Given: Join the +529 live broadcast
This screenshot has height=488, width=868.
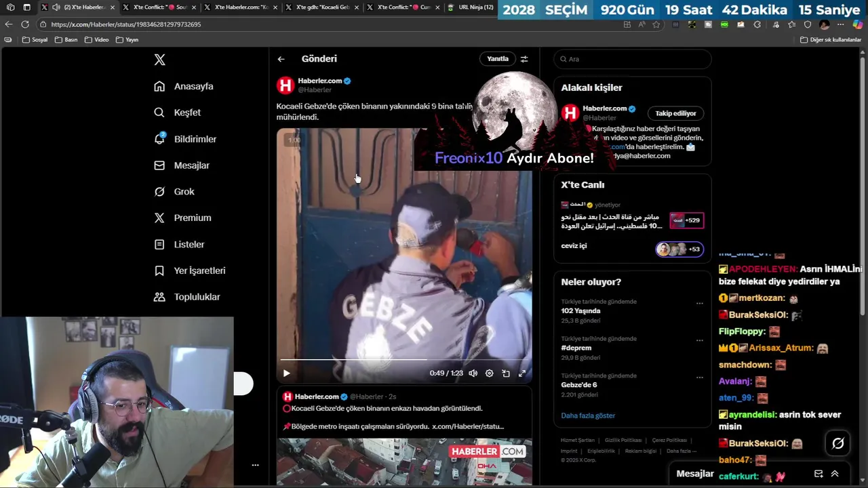Looking at the screenshot, I should [x=686, y=220].
